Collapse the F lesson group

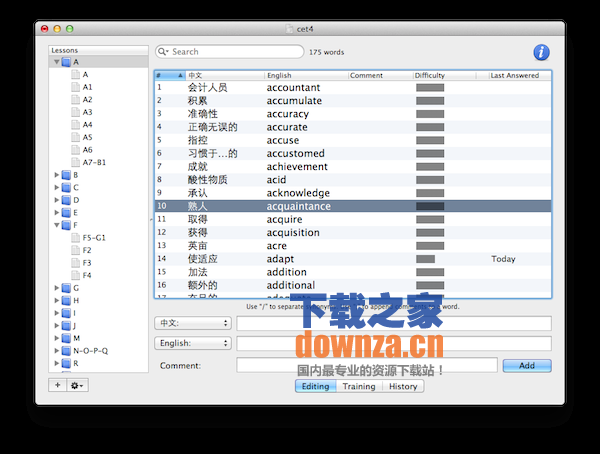[57, 225]
